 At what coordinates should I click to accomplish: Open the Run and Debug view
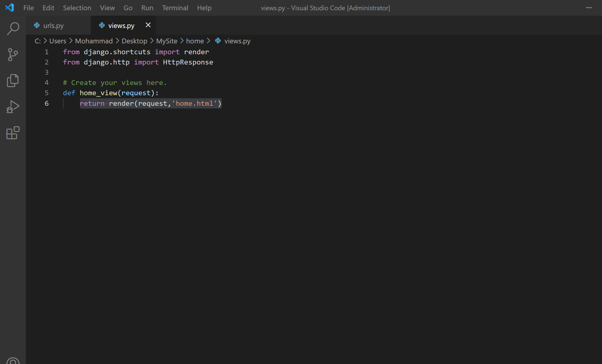[x=13, y=107]
